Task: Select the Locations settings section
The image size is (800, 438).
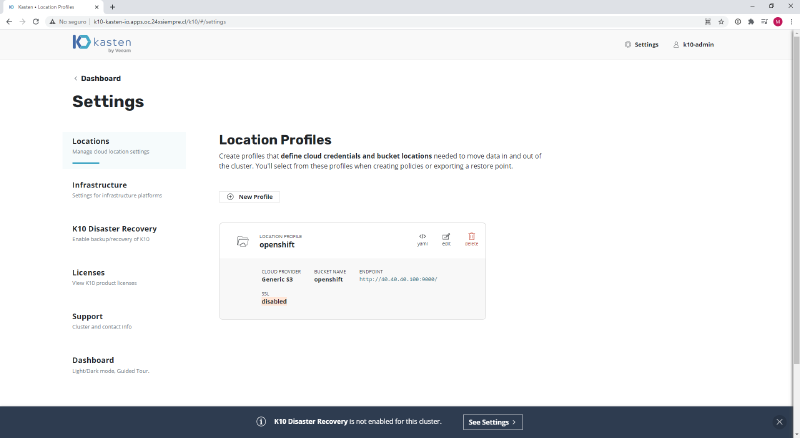Action: coord(124,150)
